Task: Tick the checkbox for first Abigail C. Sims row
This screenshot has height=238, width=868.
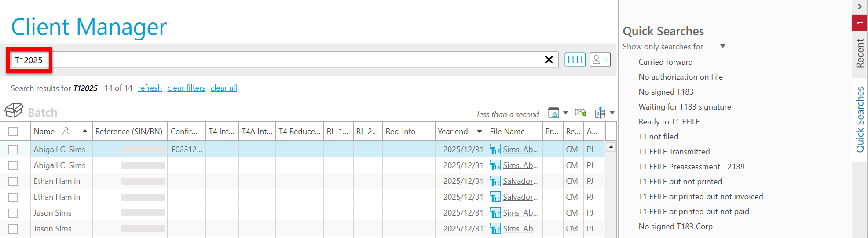Action: tap(13, 150)
